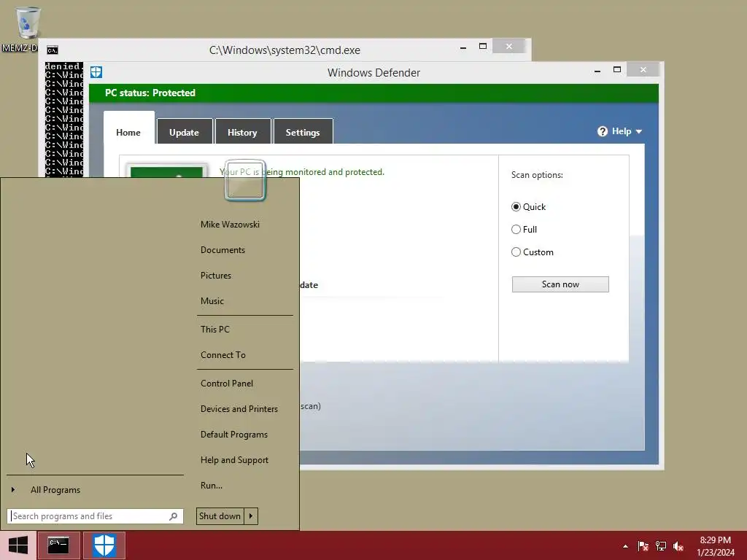Switch to Windows Defender on the taskbar
The height and width of the screenshot is (560, 747).
pyautogui.click(x=104, y=545)
